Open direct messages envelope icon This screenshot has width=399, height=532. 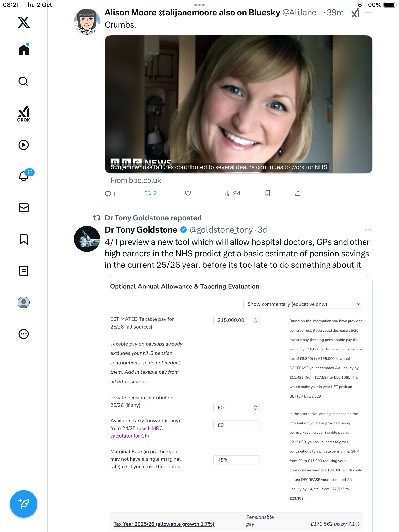tap(24, 208)
